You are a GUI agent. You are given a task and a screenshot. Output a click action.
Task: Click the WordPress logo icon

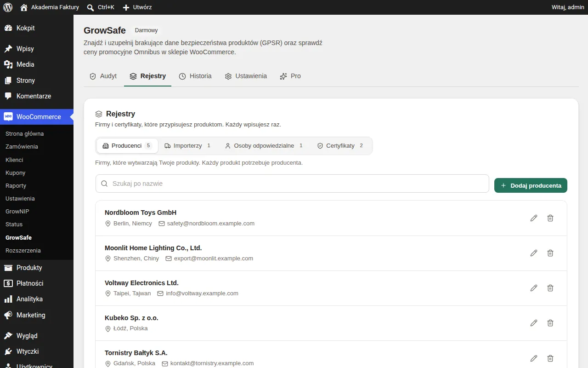coord(8,7)
